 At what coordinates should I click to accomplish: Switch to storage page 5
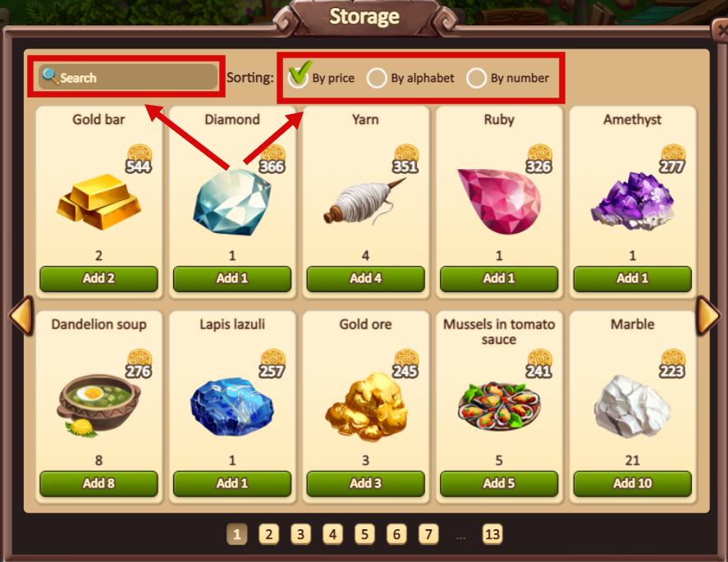coord(364,534)
